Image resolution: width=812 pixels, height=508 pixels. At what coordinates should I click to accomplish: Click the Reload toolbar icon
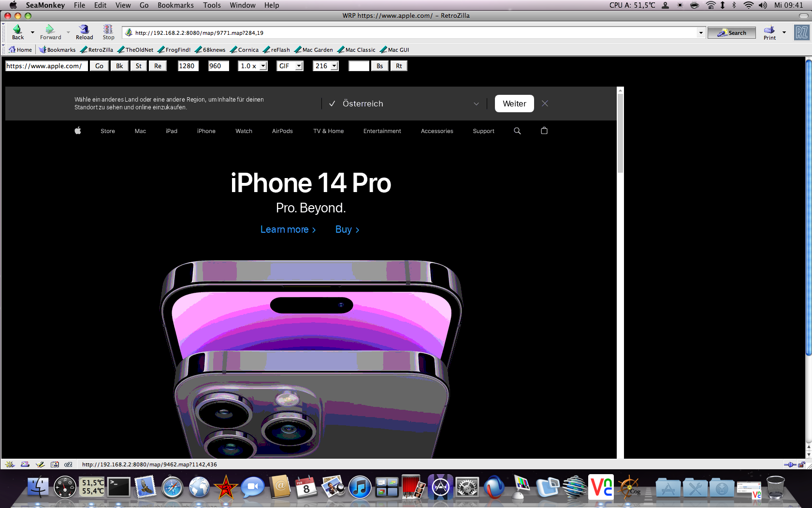point(84,32)
